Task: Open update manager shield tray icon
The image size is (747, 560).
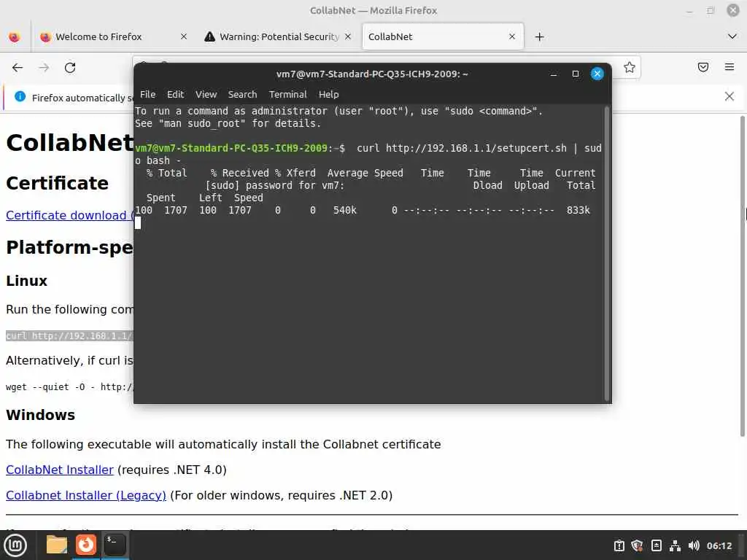Action: click(x=637, y=545)
